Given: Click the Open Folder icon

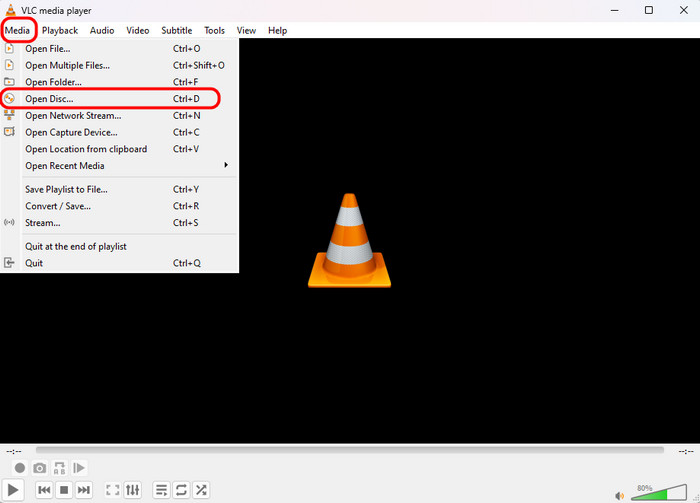Looking at the screenshot, I should click(9, 82).
